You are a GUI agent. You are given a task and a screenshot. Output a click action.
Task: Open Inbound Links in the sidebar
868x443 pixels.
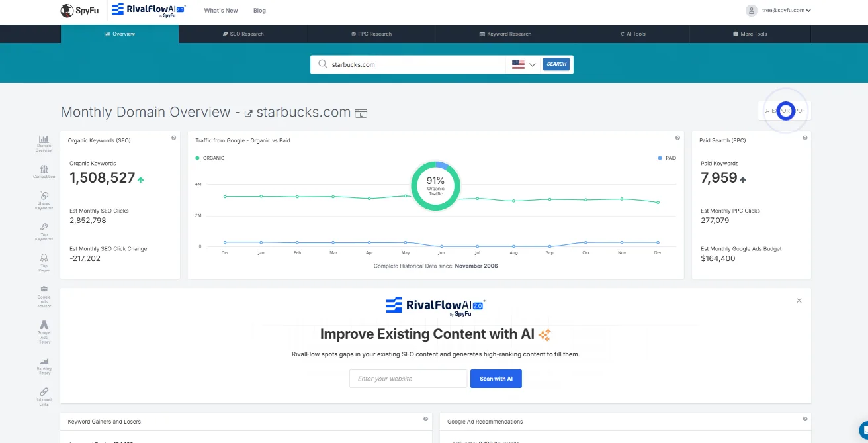[x=44, y=397]
